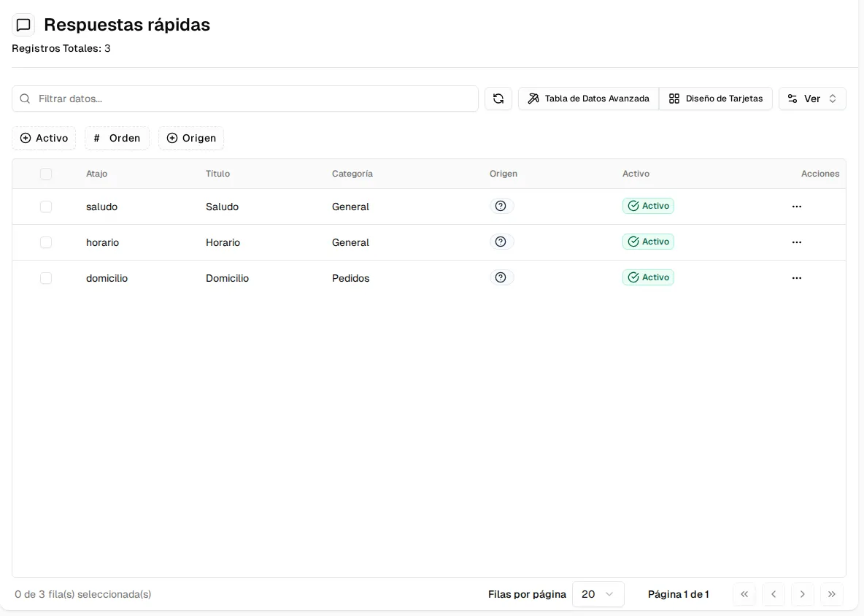The image size is (864, 616).
Task: Jump to the last page double arrow
Action: (831, 594)
